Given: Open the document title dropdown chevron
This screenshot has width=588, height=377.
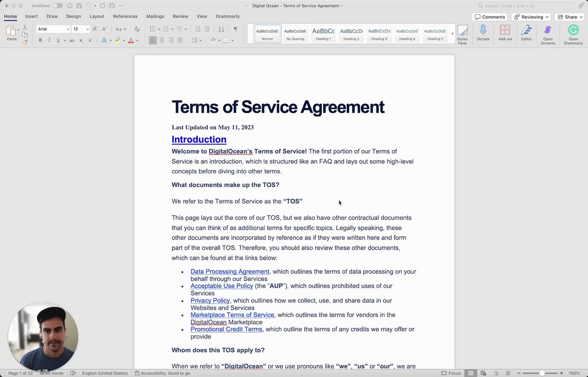Looking at the screenshot, I should pyautogui.click(x=342, y=6).
